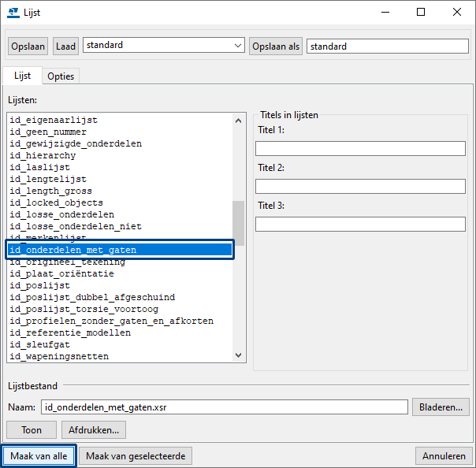Choose id_poslijst from the lists

[x=39, y=285]
